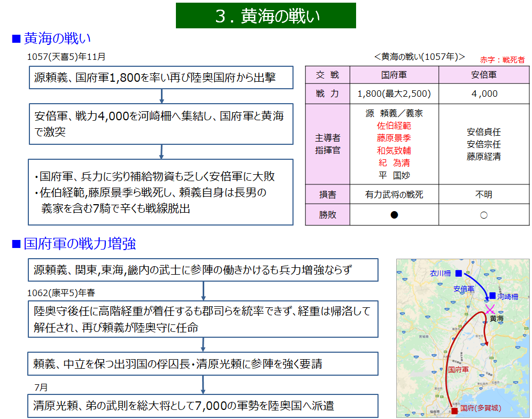Click the red square marker for 国府(多賀城)

(x=454, y=410)
